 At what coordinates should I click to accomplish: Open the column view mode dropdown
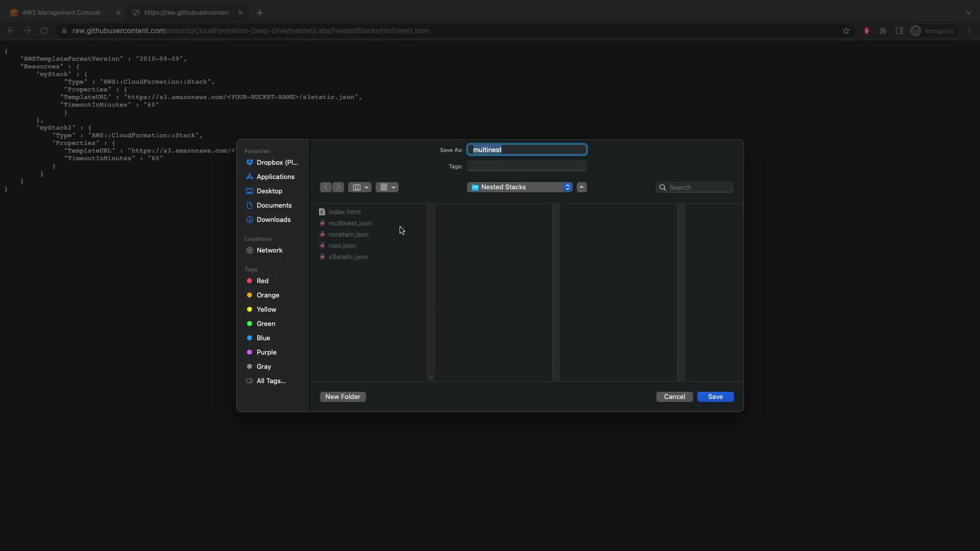360,187
